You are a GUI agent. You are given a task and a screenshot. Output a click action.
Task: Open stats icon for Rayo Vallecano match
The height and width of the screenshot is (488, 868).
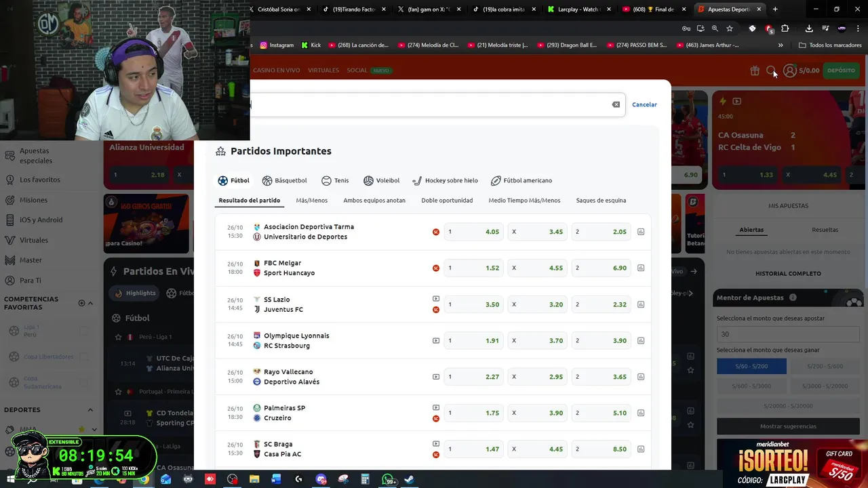pos(641,377)
